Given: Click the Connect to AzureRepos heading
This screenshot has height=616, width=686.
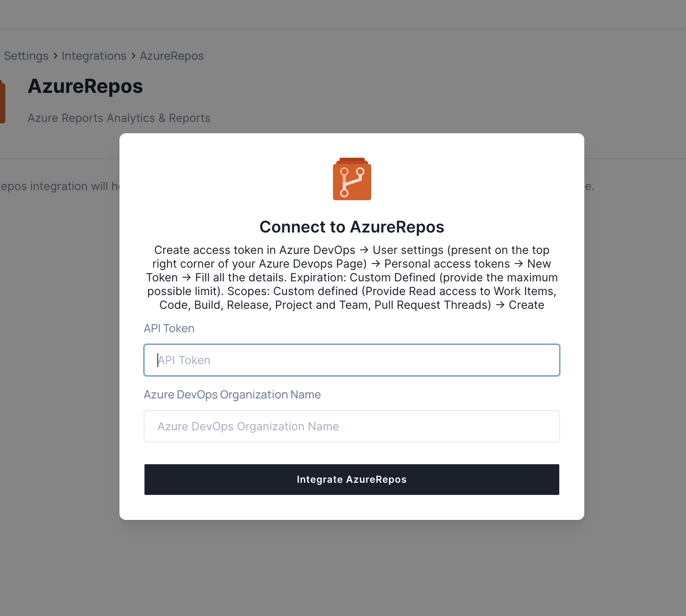Looking at the screenshot, I should tap(352, 227).
